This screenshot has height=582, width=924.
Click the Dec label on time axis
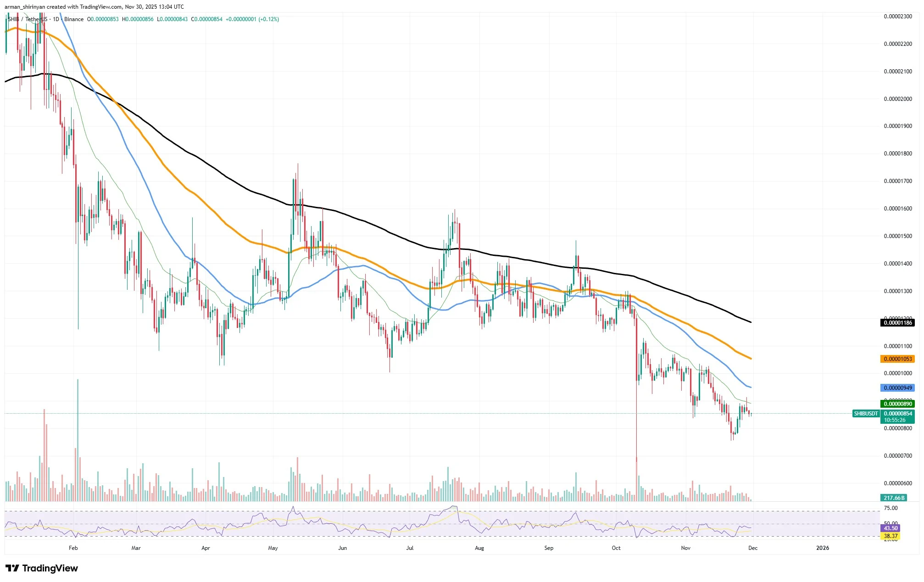tap(753, 548)
